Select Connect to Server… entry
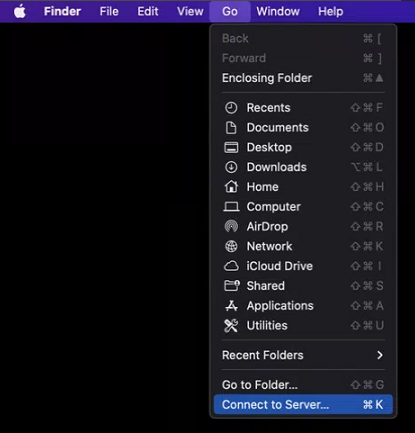The height and width of the screenshot is (433, 415). pos(303,405)
